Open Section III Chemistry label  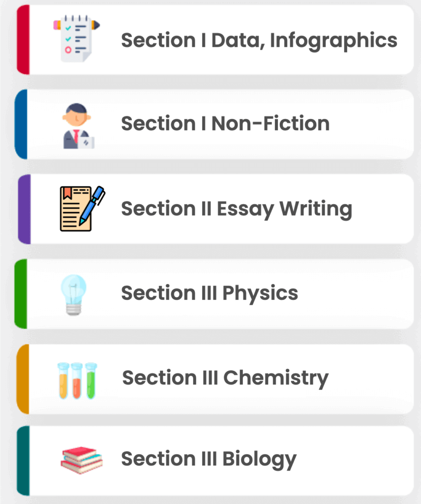tap(225, 378)
